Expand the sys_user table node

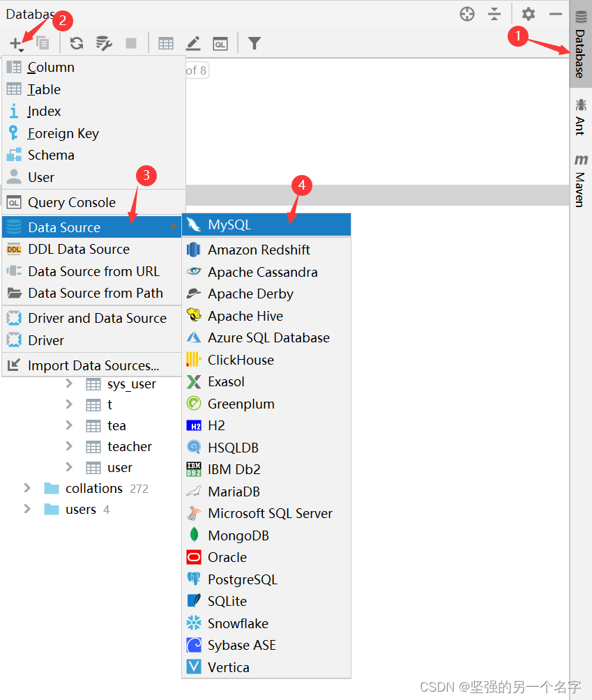(x=69, y=383)
